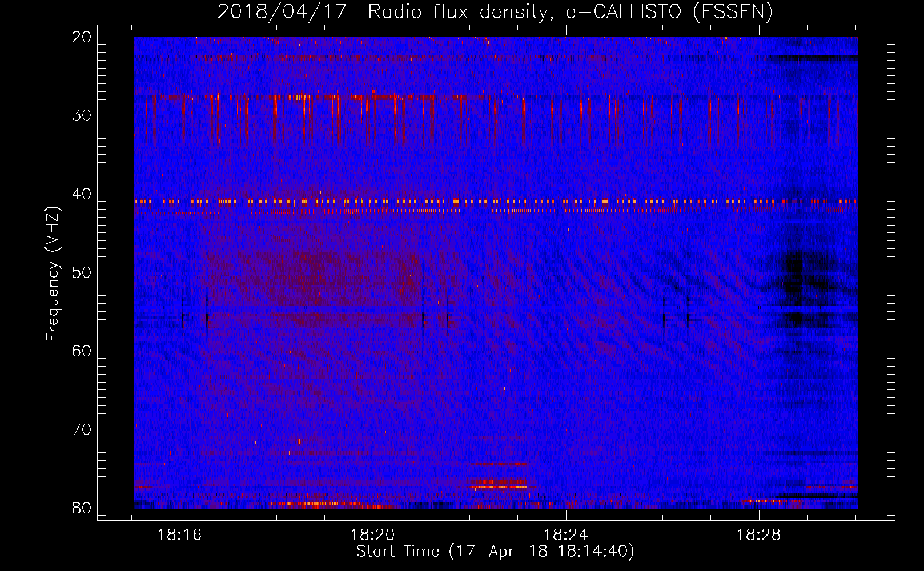Click the "Frequency (MHZ)" axis label
This screenshot has height=571, width=924.
point(53,274)
